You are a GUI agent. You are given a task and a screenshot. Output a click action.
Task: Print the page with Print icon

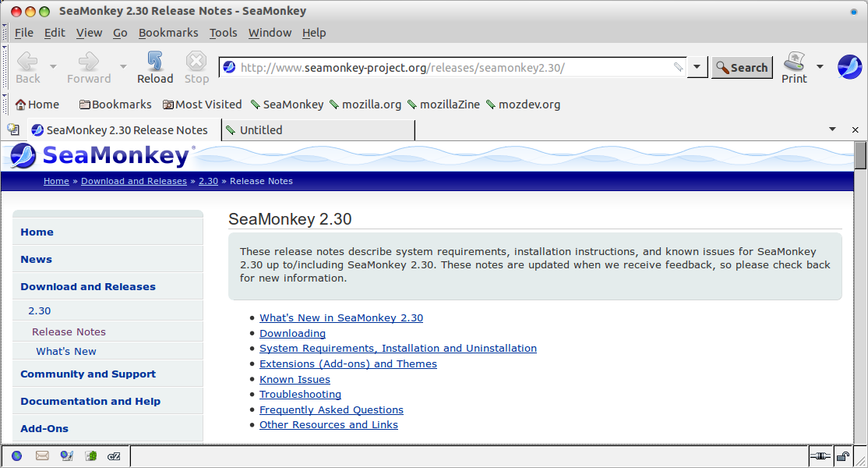pos(795,68)
